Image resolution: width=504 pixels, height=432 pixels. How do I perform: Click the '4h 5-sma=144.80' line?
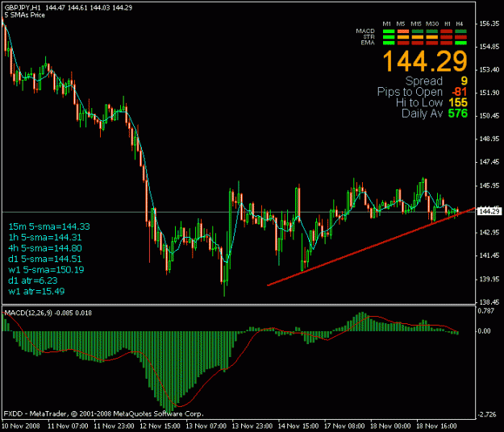pyautogui.click(x=45, y=248)
